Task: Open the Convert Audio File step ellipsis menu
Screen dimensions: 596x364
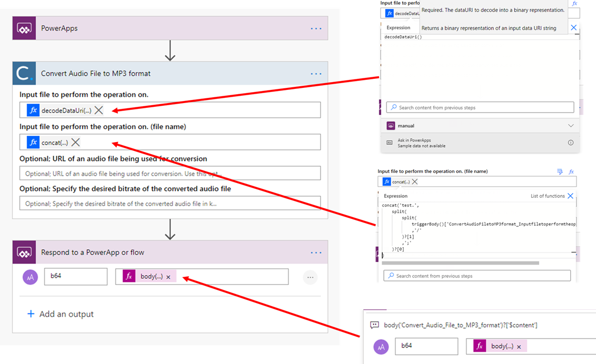Action: [x=316, y=74]
